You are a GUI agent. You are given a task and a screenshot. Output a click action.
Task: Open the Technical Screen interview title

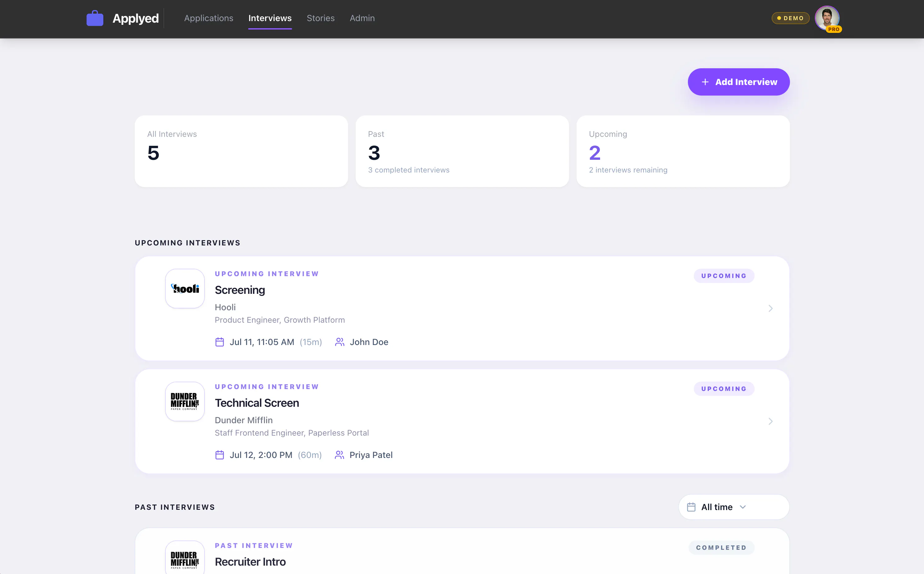click(x=257, y=403)
